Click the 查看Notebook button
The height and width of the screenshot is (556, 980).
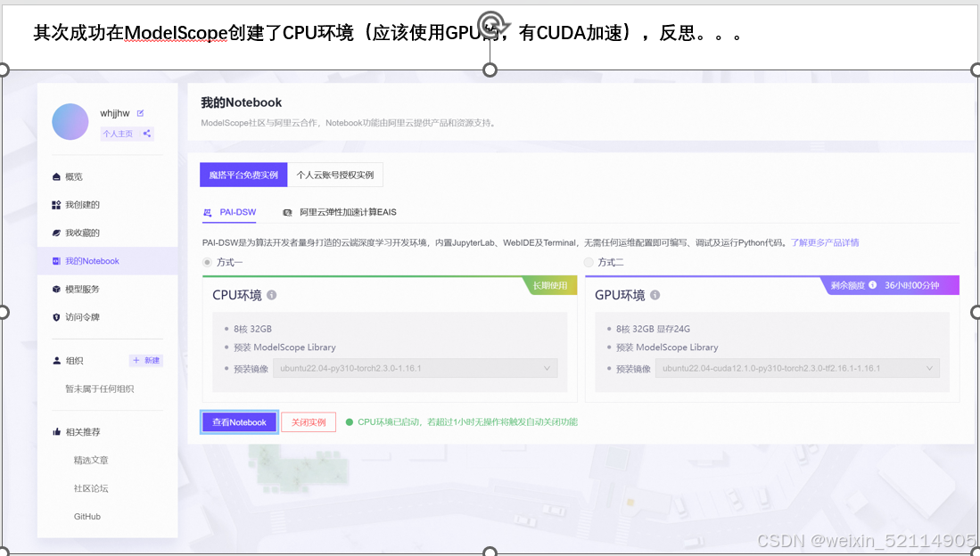point(239,422)
